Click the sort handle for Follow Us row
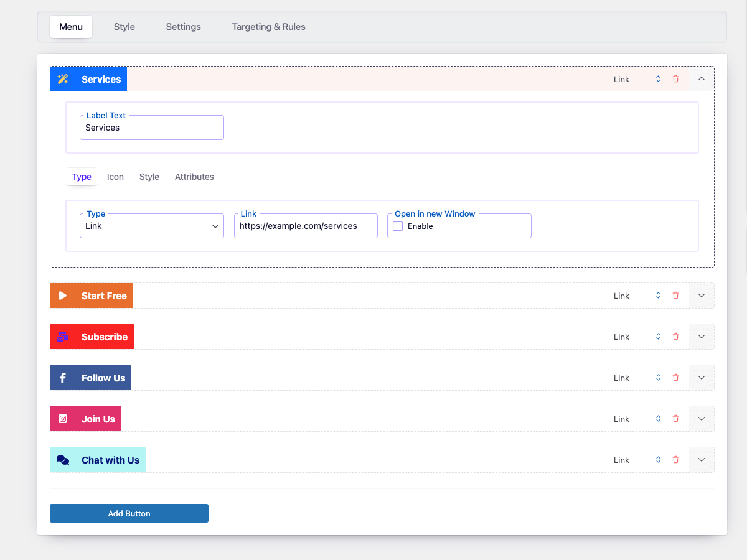 point(658,378)
